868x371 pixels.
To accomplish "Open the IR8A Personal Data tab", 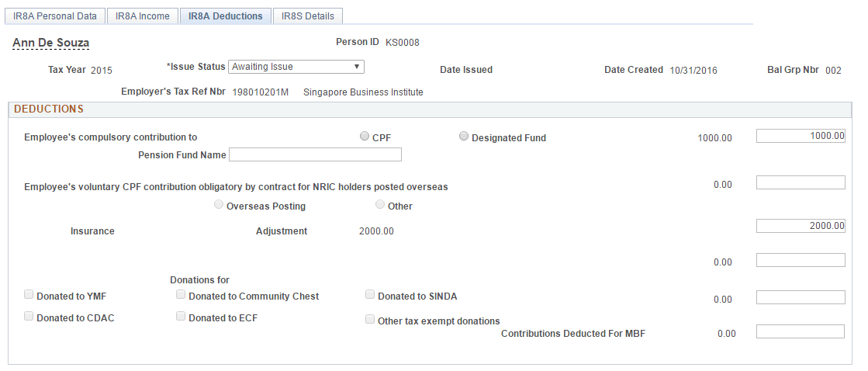I will [x=55, y=16].
